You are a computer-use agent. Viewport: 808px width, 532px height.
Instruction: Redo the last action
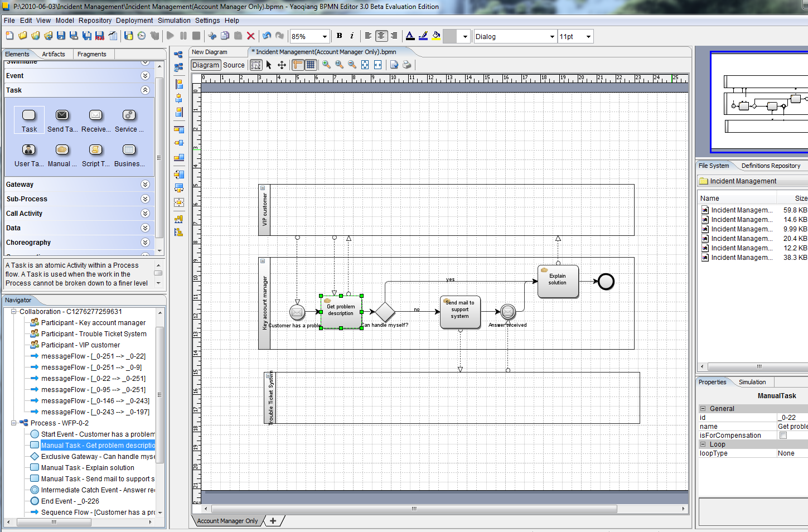280,36
